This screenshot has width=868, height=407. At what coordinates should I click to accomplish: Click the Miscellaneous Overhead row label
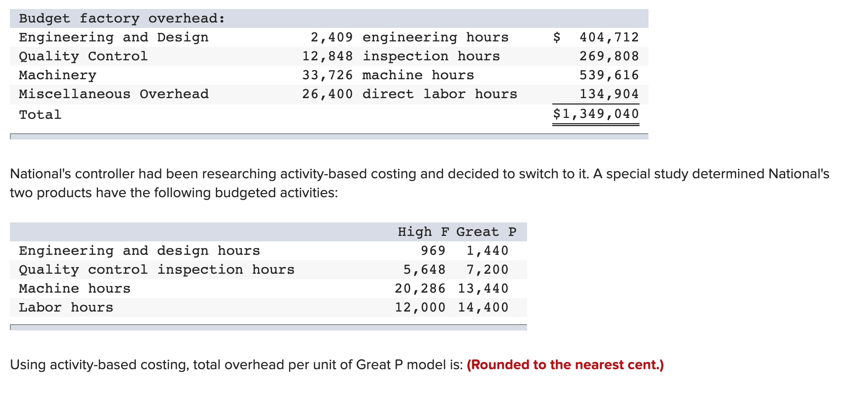coord(113,94)
